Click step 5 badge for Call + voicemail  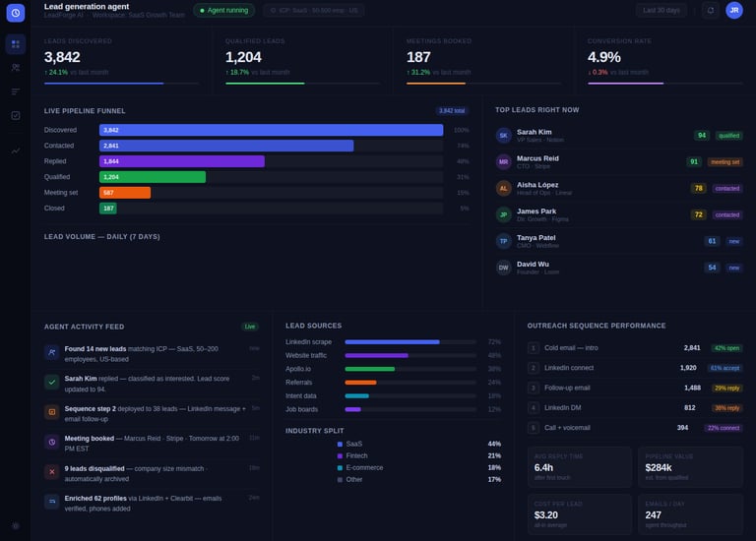tap(534, 428)
